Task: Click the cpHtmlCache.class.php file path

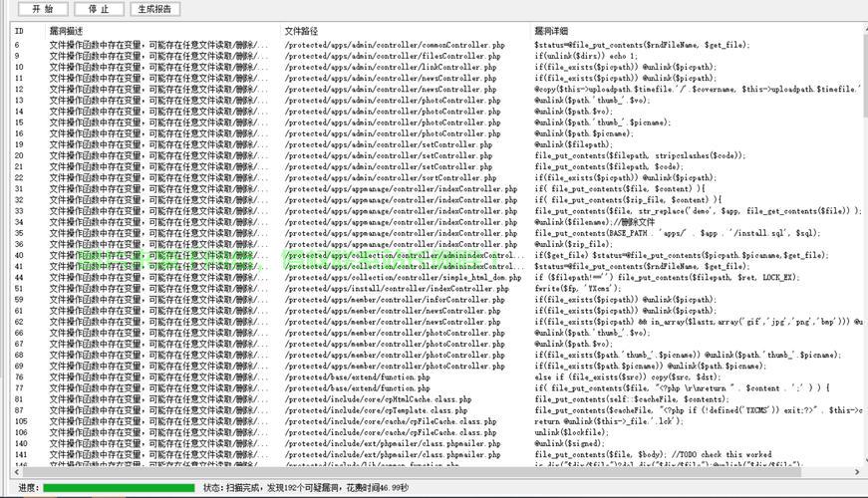Action: tap(378, 399)
